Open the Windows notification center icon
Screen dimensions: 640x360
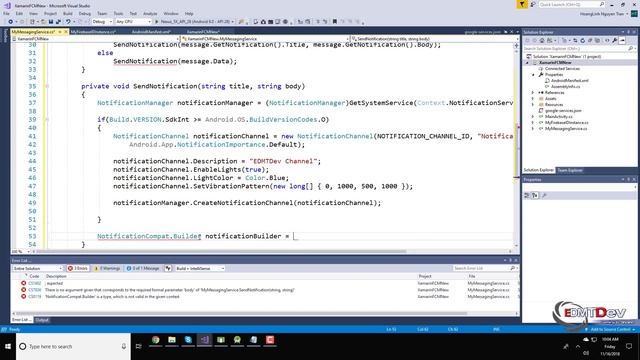tap(629, 347)
